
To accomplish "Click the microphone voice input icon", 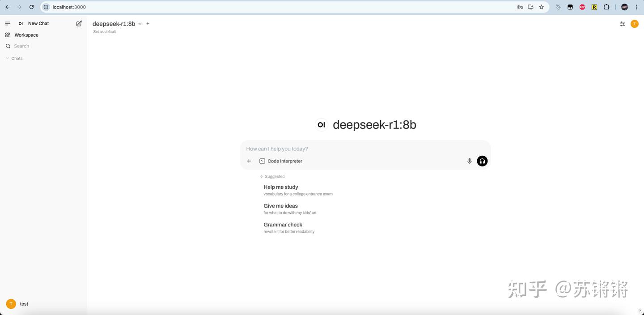I will click(470, 161).
